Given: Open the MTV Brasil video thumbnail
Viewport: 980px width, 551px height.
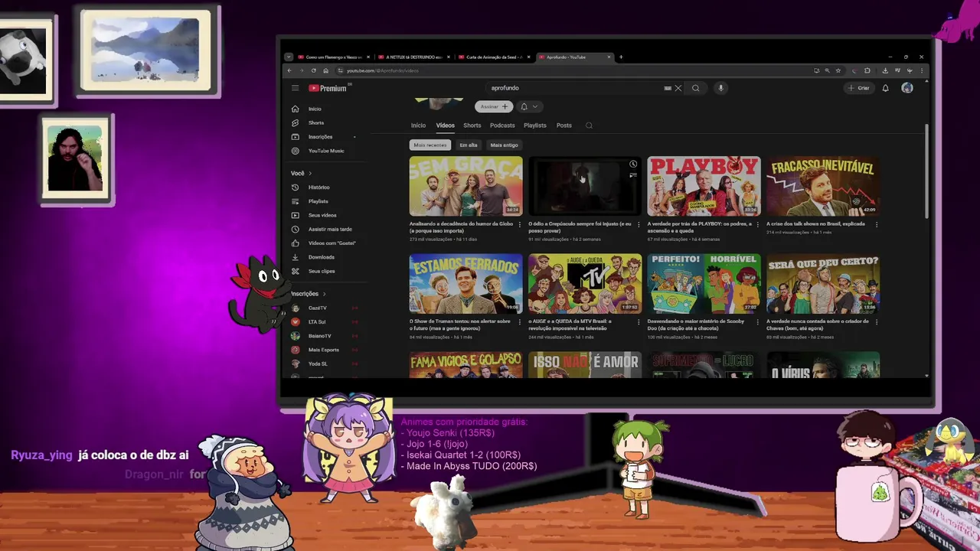Looking at the screenshot, I should click(x=585, y=283).
